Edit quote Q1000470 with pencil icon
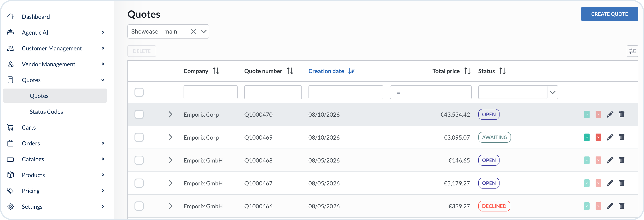Screen dimensions: 644x220 [610, 114]
